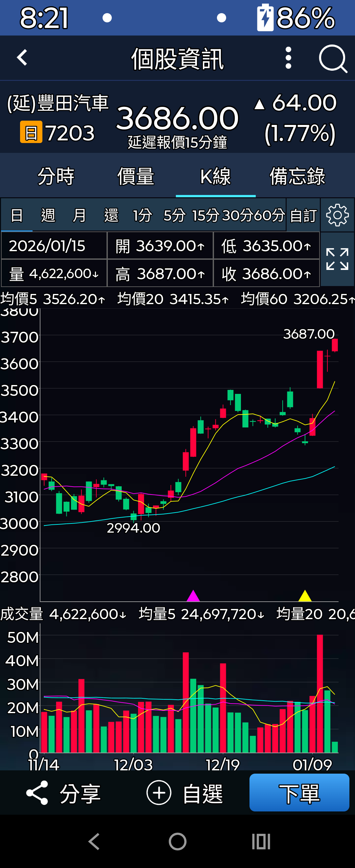Tap the stock code 7203
This screenshot has width=355, height=868.
pos(70,133)
